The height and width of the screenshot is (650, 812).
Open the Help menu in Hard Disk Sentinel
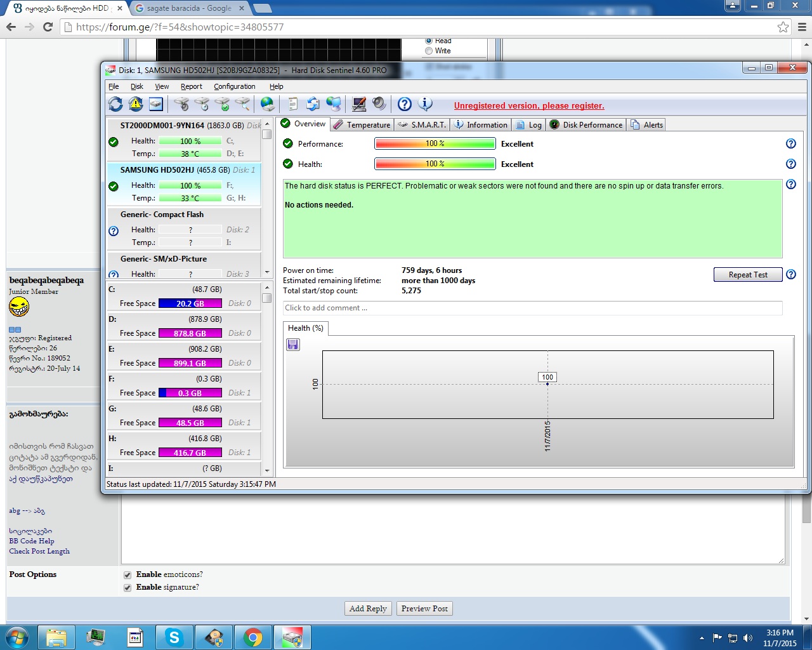[277, 86]
